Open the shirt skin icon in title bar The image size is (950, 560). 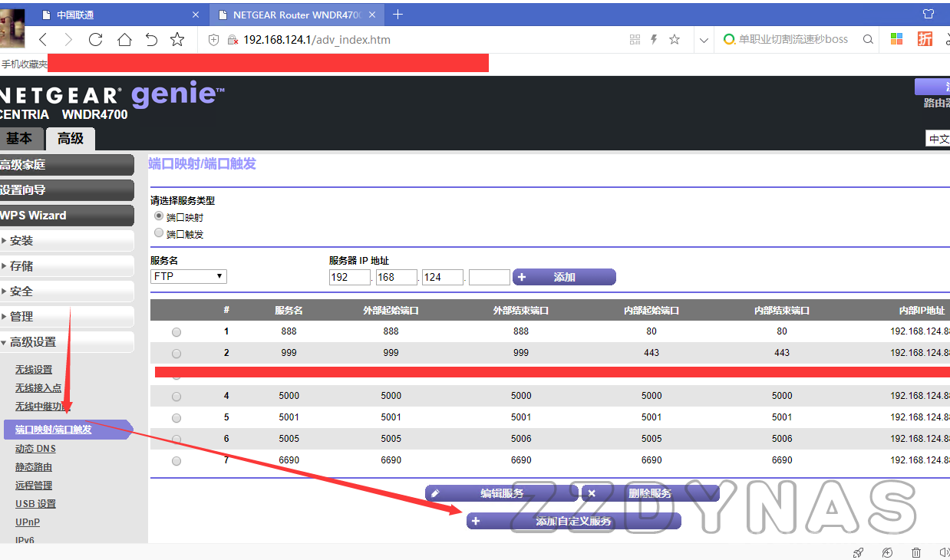tap(929, 14)
